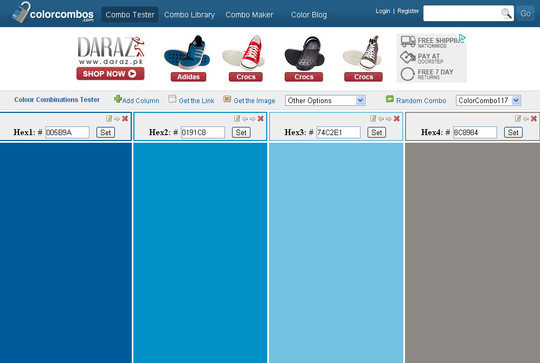This screenshot has height=363, width=540.
Task: Delete the Hex3 column
Action: click(397, 118)
